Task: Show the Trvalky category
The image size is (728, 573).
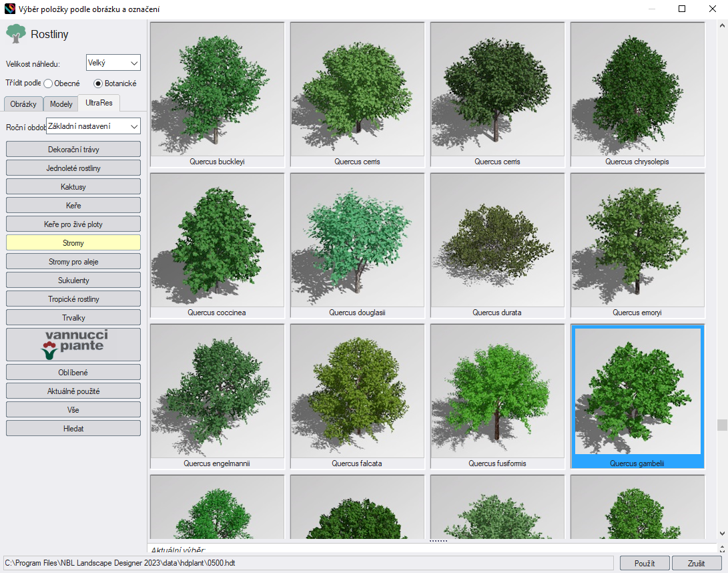Action: point(73,317)
